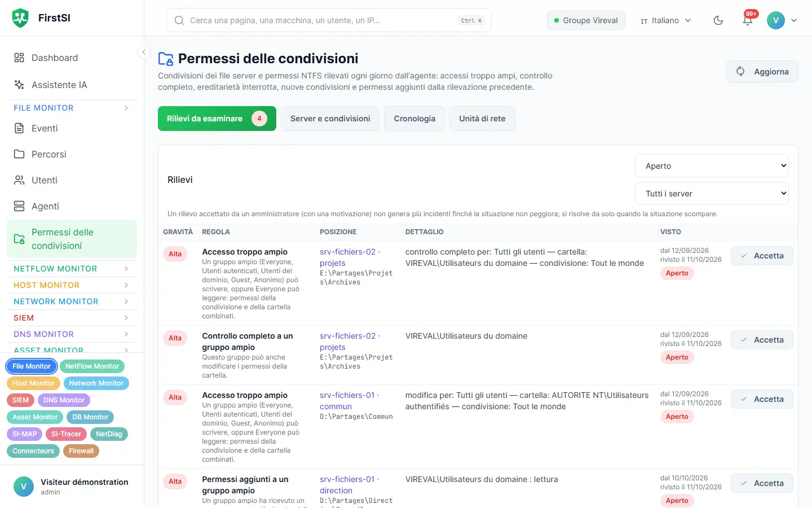Image resolution: width=812 pixels, height=508 pixels.
Task: Accept Permessi aggiunti a un gruppo finding
Action: 762,483
